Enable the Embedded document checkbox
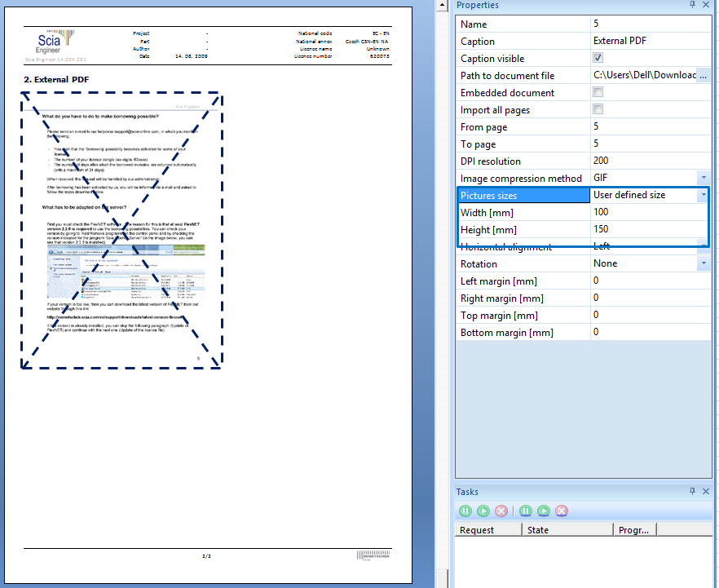Image resolution: width=719 pixels, height=588 pixels. 598,93
